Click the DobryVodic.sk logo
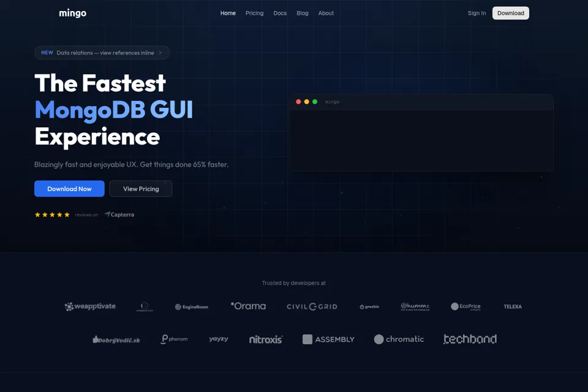588x392 pixels. [116, 339]
